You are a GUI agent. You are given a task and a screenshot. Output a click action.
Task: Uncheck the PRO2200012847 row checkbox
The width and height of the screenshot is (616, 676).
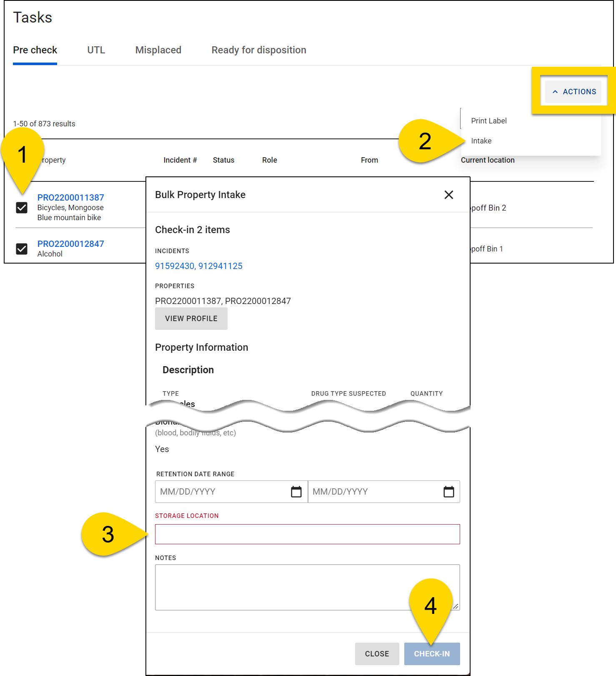[22, 249]
